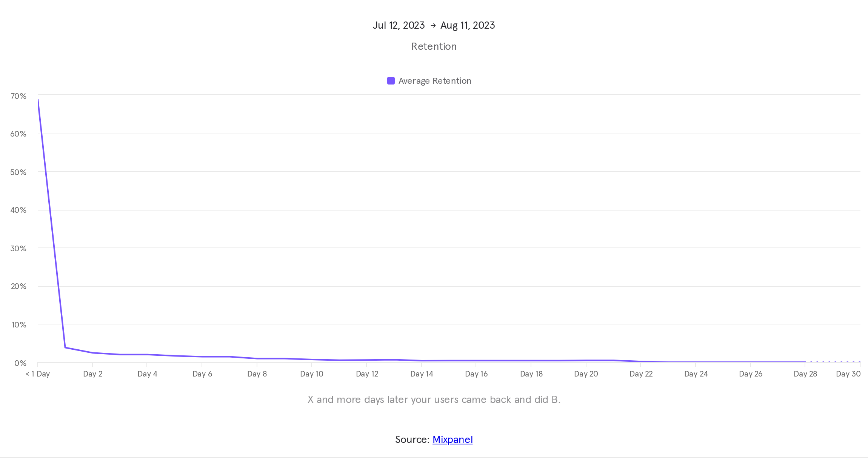Click the Day 28 x-axis label

[x=805, y=374]
